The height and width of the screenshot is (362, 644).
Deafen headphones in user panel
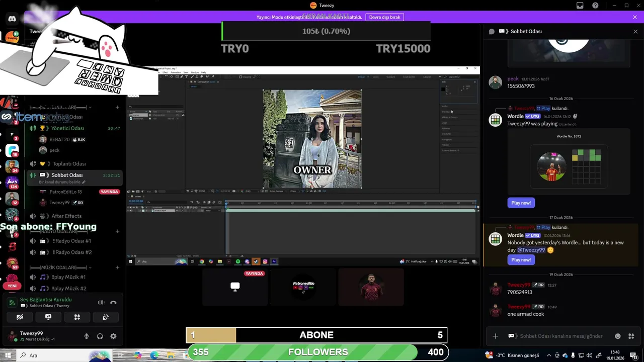tap(100, 336)
